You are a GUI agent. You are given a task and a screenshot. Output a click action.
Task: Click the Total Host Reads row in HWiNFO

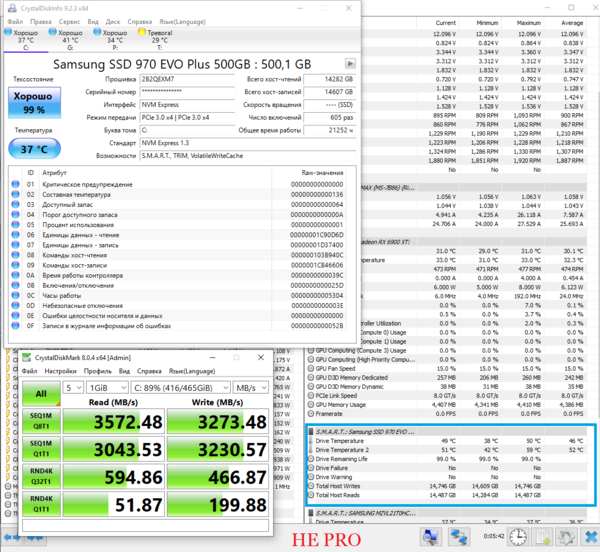click(447, 495)
